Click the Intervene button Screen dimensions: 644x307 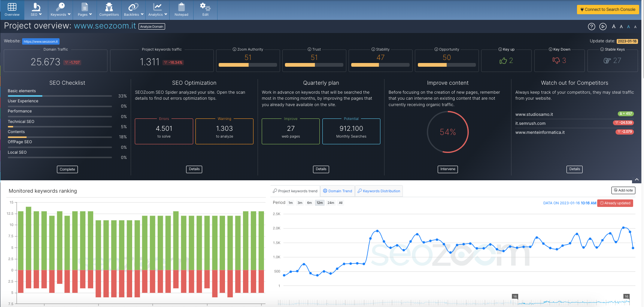(448, 169)
